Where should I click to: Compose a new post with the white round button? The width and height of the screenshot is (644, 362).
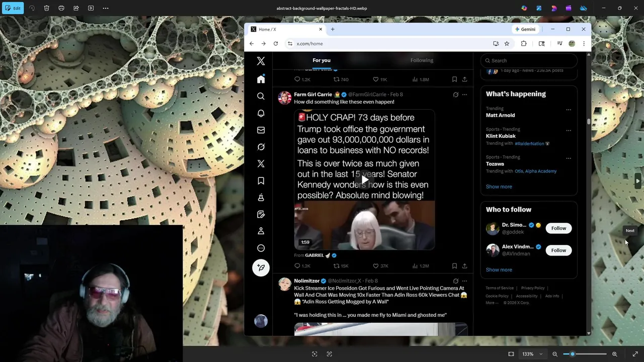[261, 267]
